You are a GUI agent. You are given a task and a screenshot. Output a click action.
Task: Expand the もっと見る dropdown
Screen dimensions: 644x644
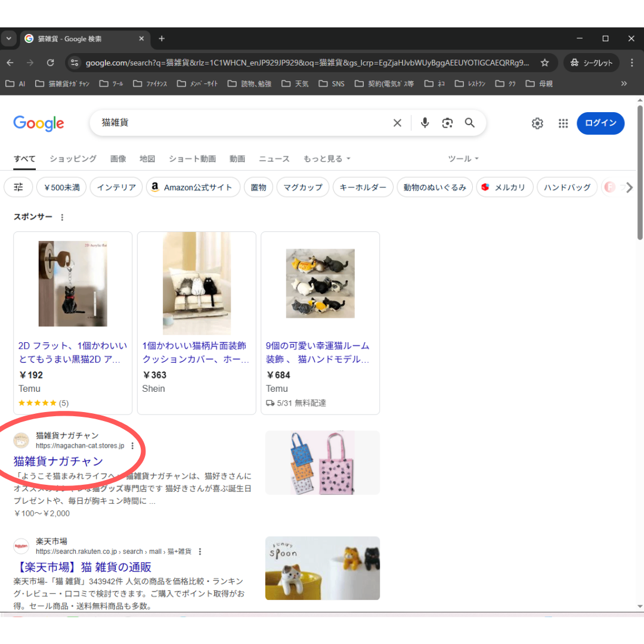click(x=327, y=159)
